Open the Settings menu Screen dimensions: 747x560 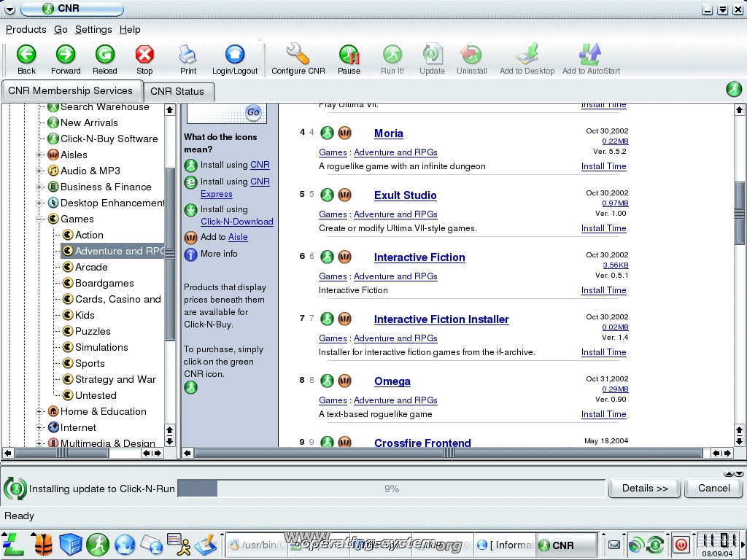[93, 29]
